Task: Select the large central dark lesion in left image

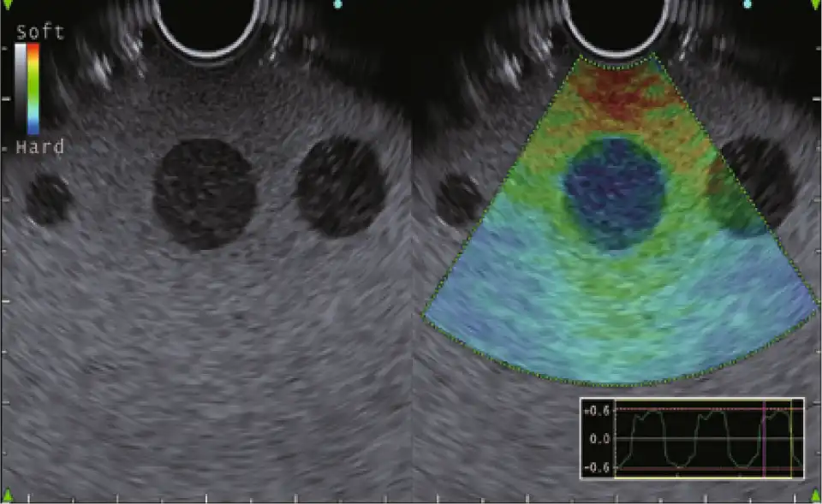Action: click(x=204, y=193)
